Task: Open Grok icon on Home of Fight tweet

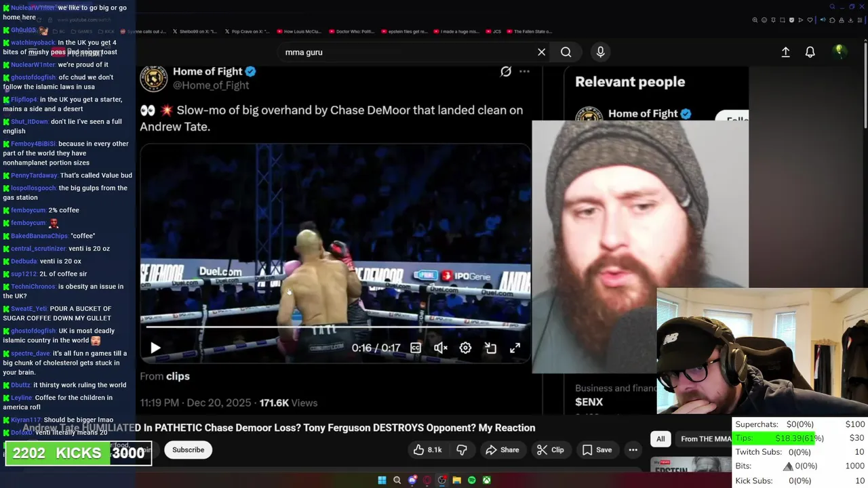Action: (x=506, y=71)
